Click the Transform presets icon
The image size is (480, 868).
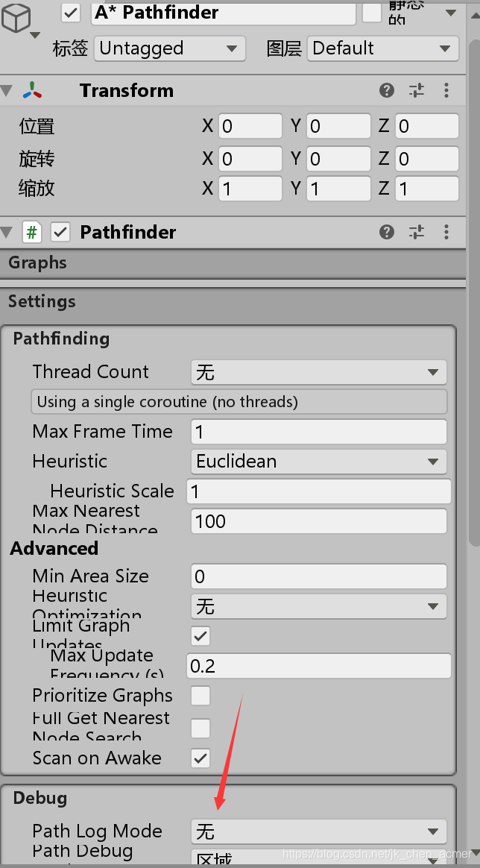point(416,89)
